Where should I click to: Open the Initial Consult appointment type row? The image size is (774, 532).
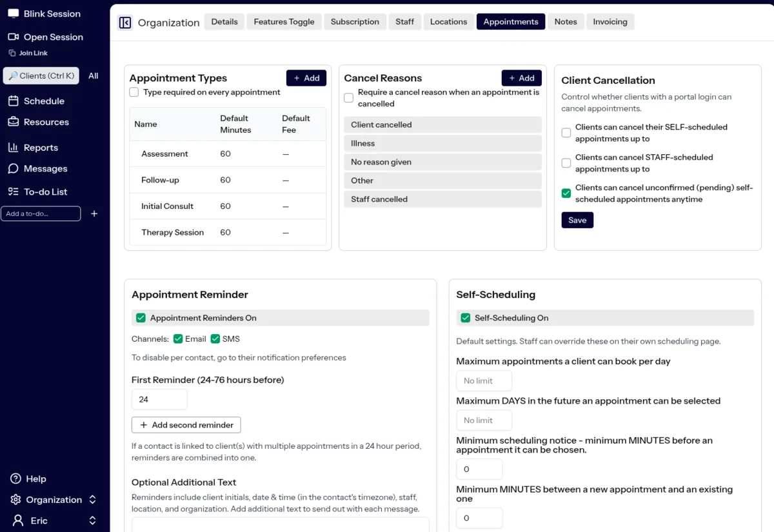(228, 206)
